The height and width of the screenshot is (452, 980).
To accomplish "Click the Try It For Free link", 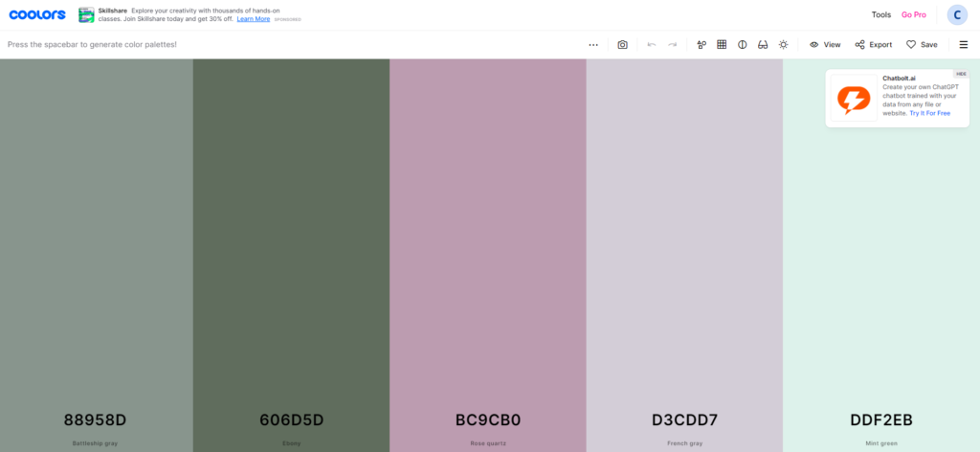I will click(929, 113).
